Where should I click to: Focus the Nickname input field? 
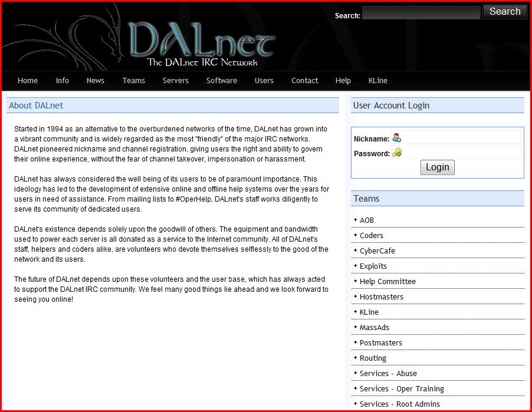[x=456, y=137]
